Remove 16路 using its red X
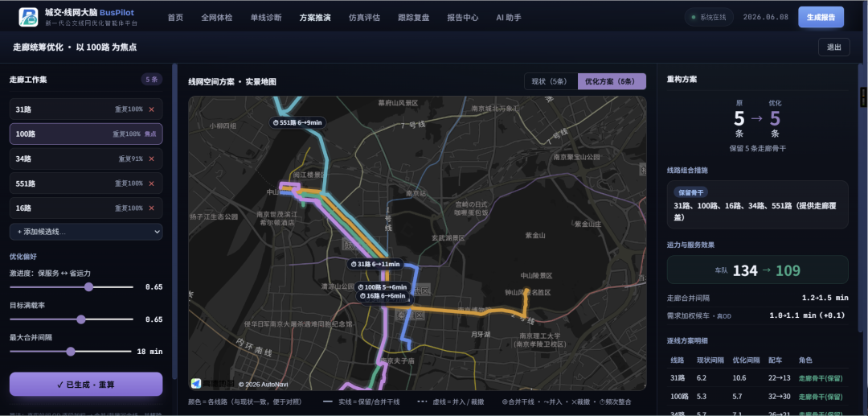 [152, 208]
